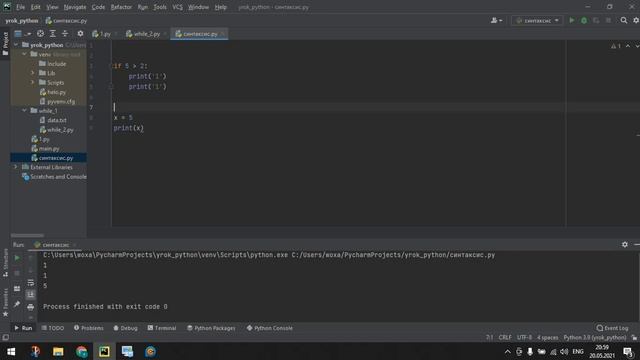Screen dimensions: 640x360
Task: Click UTF-8 encoding in status bar
Action: point(524,338)
